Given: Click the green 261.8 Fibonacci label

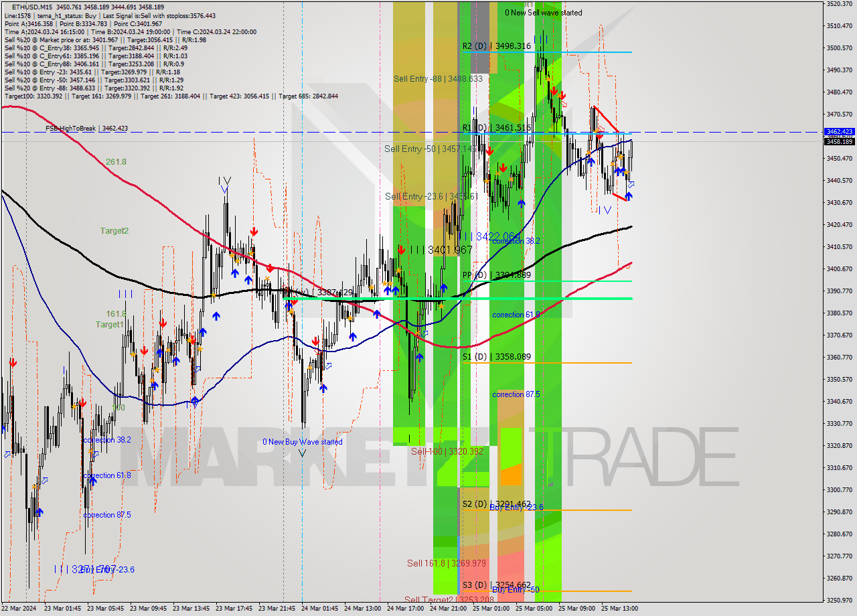Looking at the screenshot, I should click(x=116, y=162).
